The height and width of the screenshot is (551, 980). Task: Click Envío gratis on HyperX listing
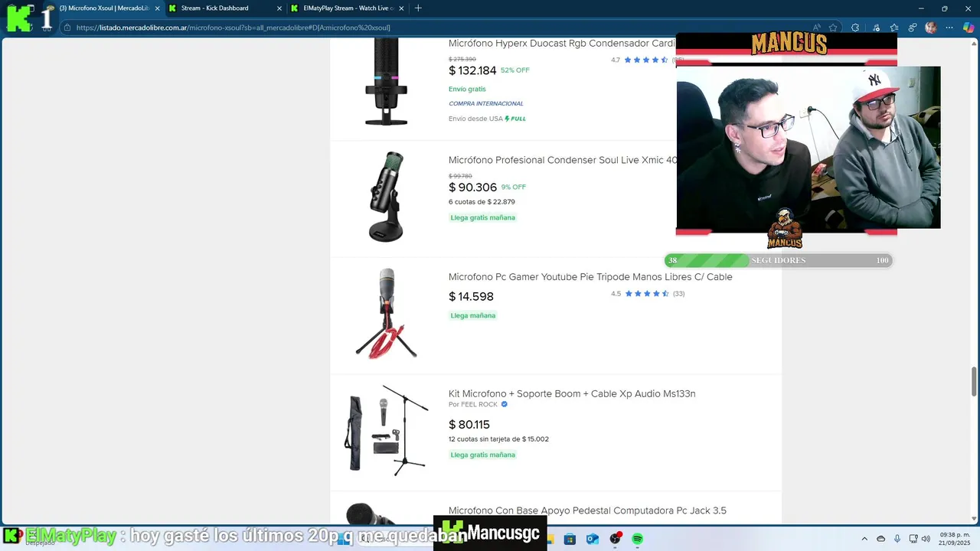click(x=467, y=90)
